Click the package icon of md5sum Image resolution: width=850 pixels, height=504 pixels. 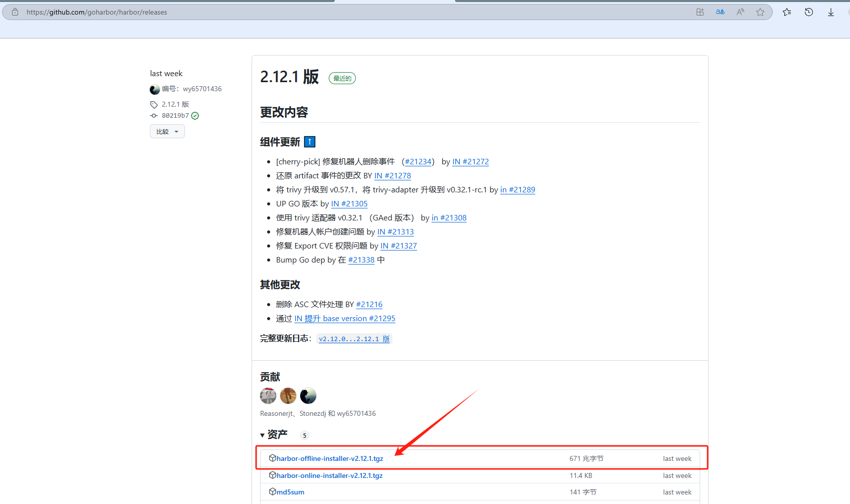[x=273, y=491]
